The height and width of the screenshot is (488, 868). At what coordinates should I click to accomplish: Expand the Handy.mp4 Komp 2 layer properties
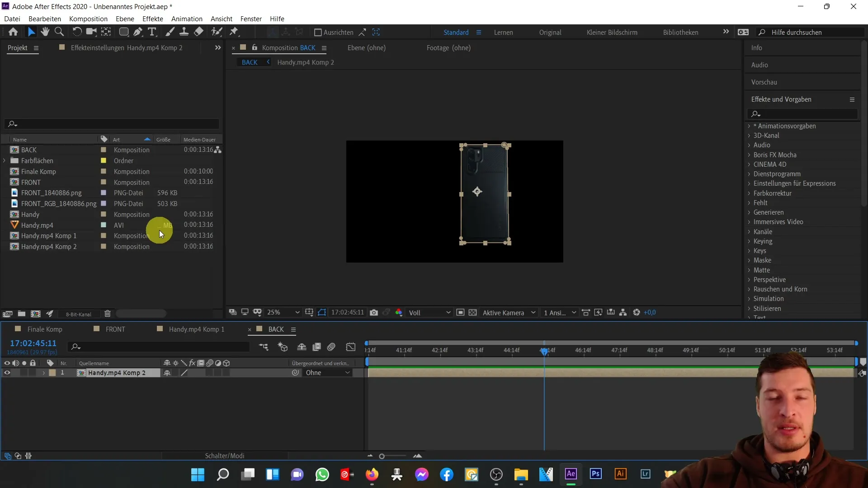point(43,372)
